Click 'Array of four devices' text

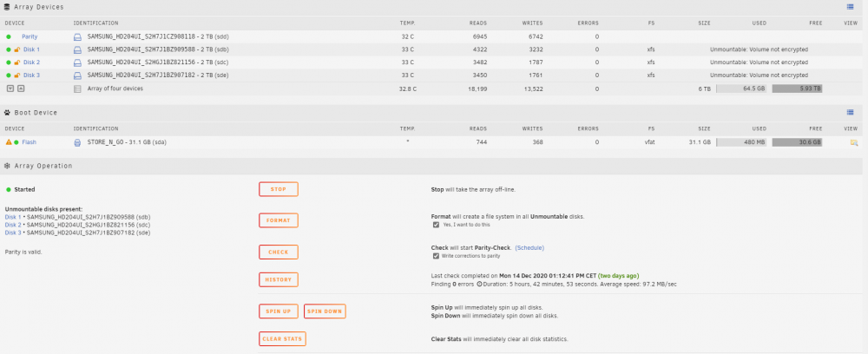115,88
